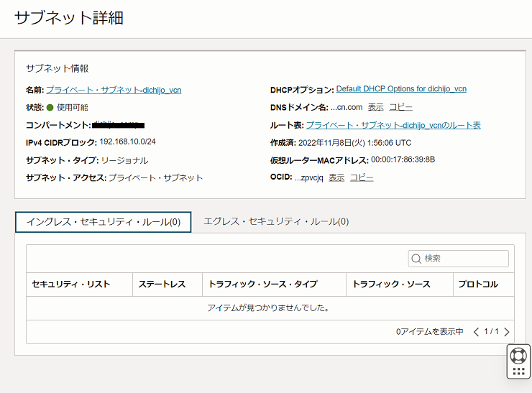Click the ステートレス column header
The height and width of the screenshot is (393, 532).
(x=162, y=285)
